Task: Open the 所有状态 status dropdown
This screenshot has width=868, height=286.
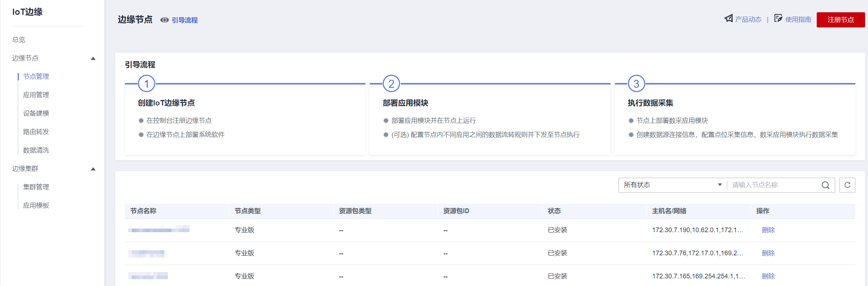Action: click(x=673, y=185)
